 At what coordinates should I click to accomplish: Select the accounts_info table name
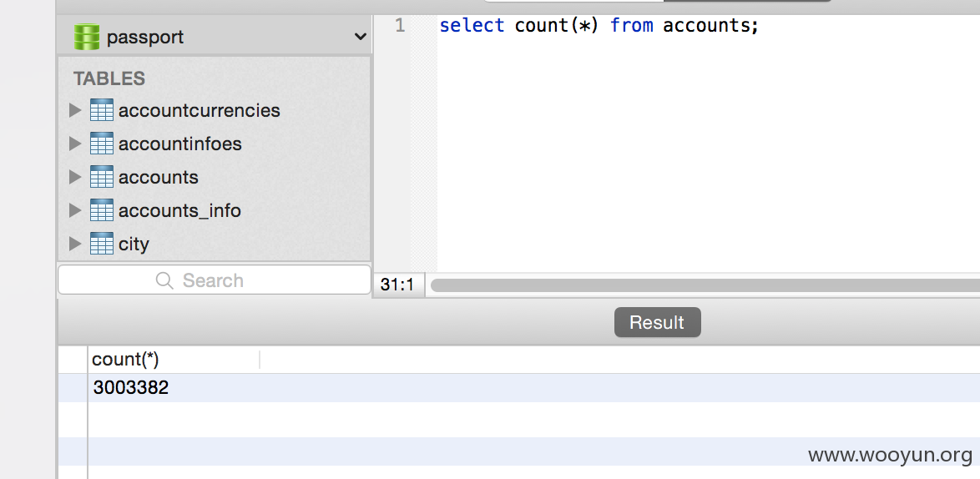[179, 211]
